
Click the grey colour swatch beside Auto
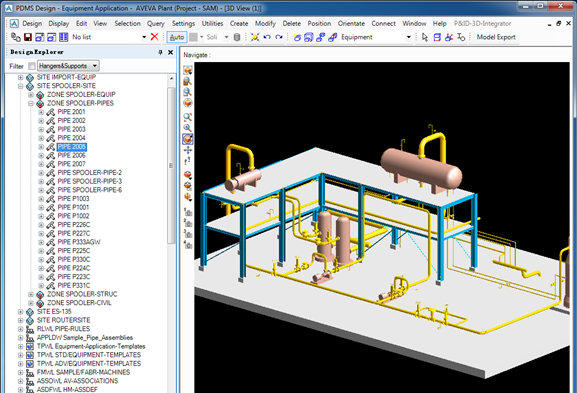(193, 37)
